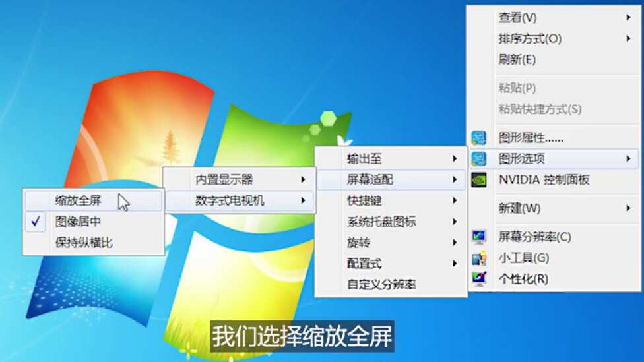Click the Intel icon beside 图形选项
Viewport: 644px width, 362px height.
pos(479,159)
